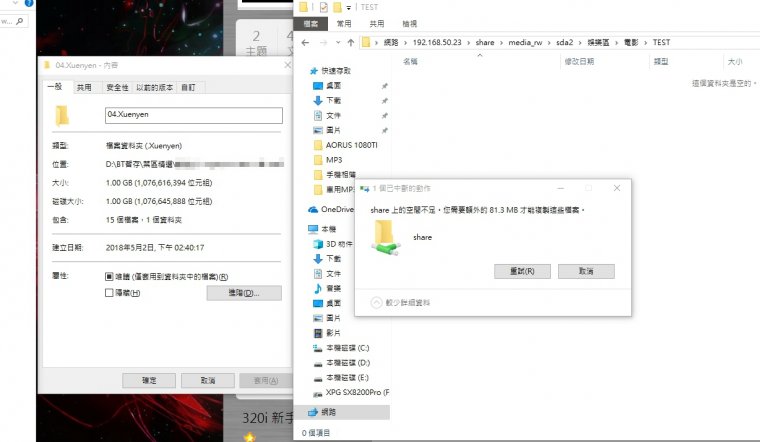Click the share segment in the address bar
The width and height of the screenshot is (760, 442).
click(x=485, y=42)
